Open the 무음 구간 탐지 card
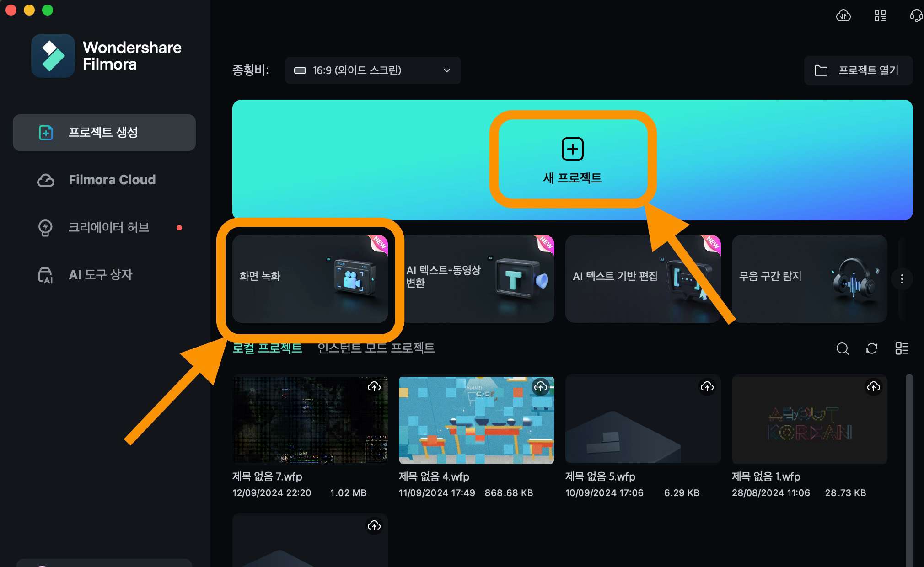The height and width of the screenshot is (567, 924). pyautogui.click(x=810, y=279)
